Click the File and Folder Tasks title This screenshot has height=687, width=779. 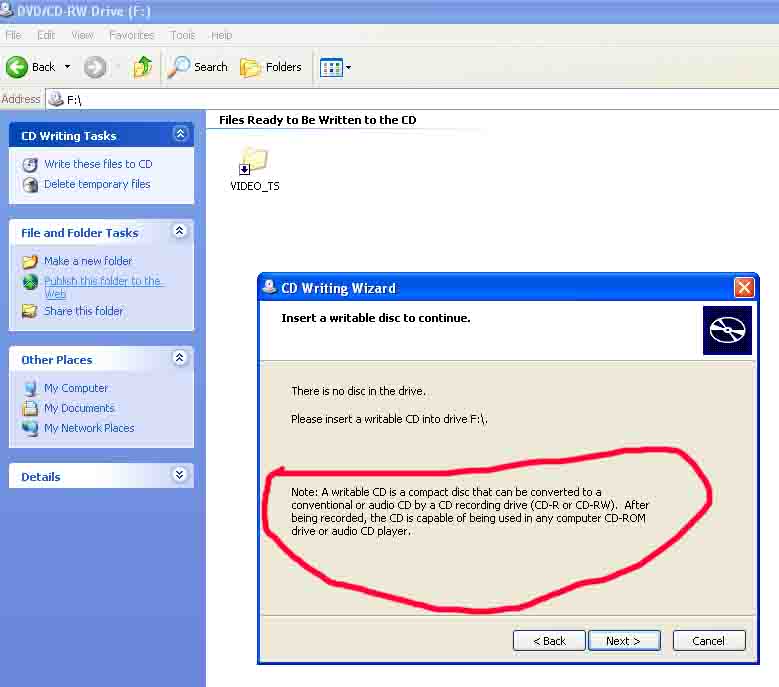click(79, 233)
